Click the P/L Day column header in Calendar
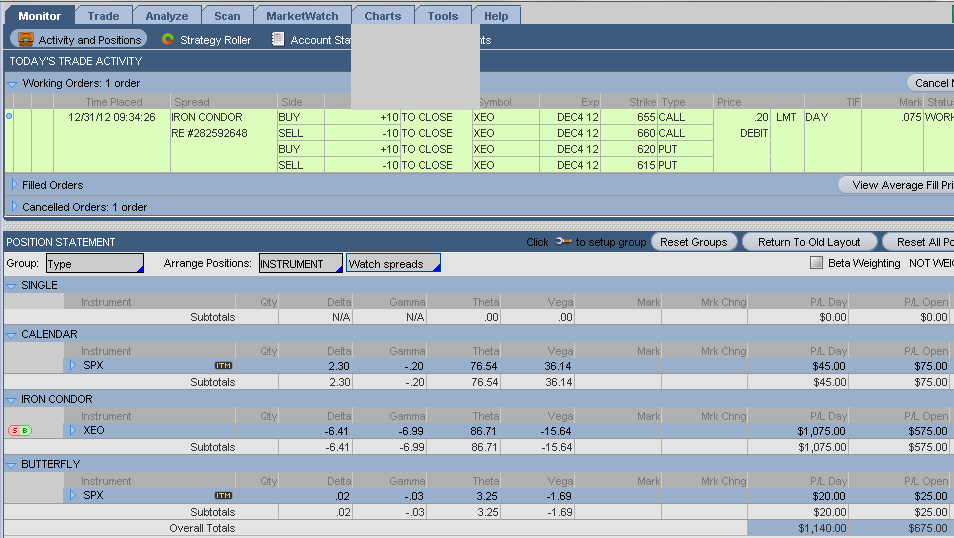This screenshot has height=538, width=954. (x=825, y=351)
